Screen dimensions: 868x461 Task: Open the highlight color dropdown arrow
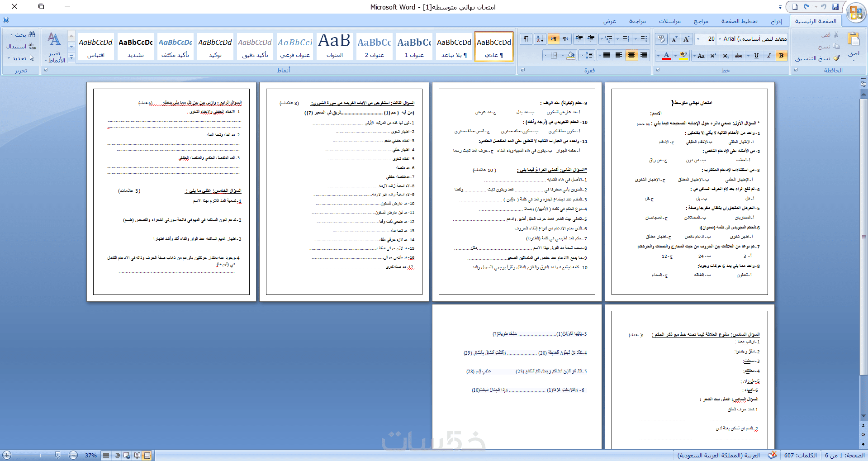(675, 56)
